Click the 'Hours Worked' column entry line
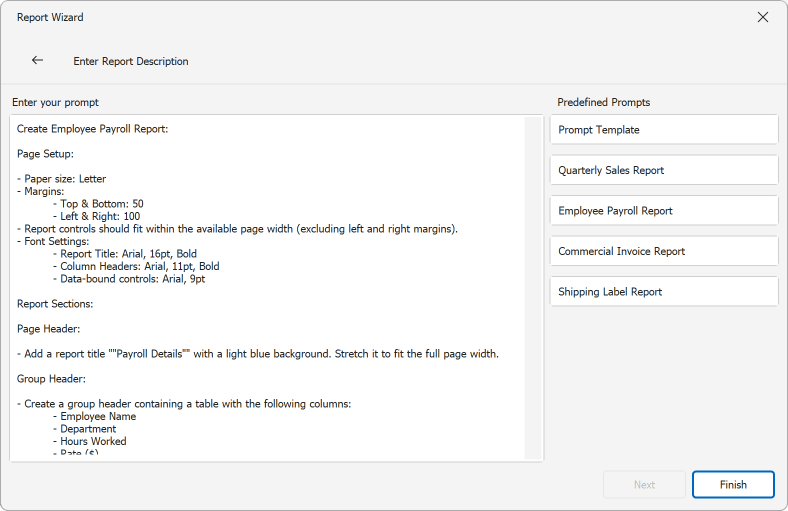788x511 pixels. point(93,441)
